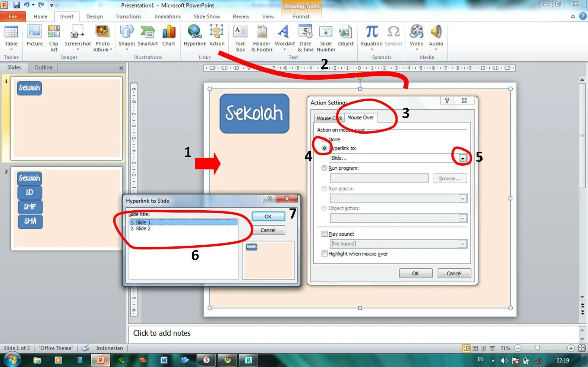Open the Slide Show ribbon tab
The width and height of the screenshot is (588, 367).
tap(207, 16)
